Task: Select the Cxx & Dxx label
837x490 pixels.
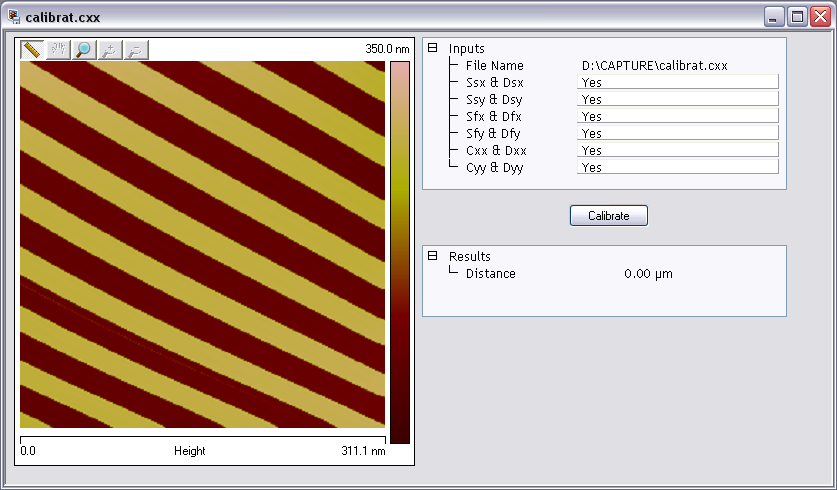Action: point(496,151)
